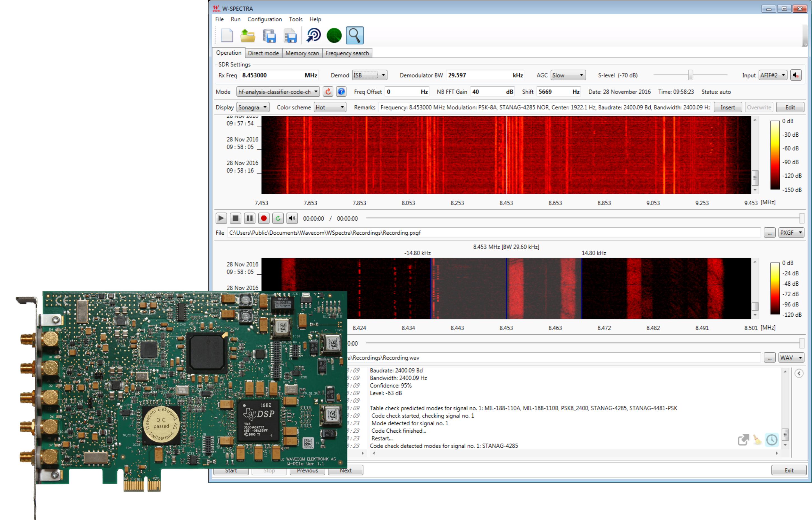Image resolution: width=812 pixels, height=520 pixels.
Task: Click the export arrow icon in results pane
Action: [743, 440]
